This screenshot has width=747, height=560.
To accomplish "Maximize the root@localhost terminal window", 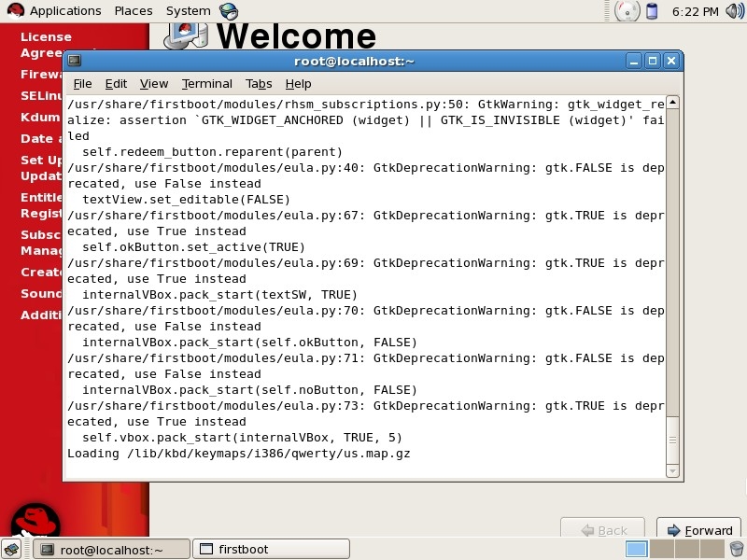I will coord(653,61).
